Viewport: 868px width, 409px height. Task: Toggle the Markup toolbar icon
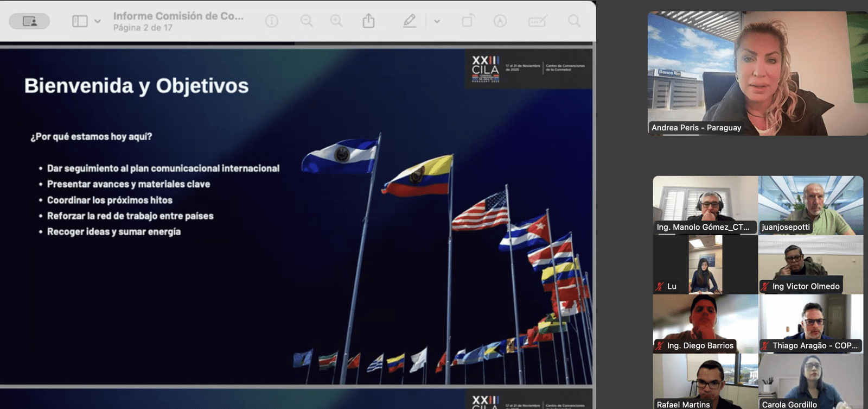[x=500, y=21]
